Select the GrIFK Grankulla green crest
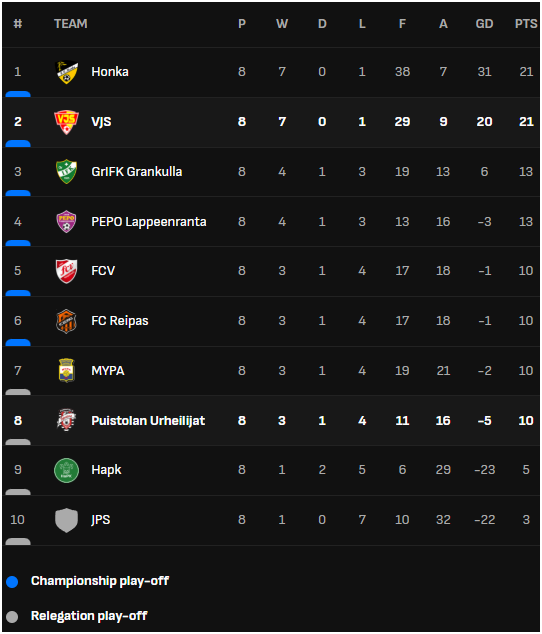The height and width of the screenshot is (634, 542). tap(66, 171)
